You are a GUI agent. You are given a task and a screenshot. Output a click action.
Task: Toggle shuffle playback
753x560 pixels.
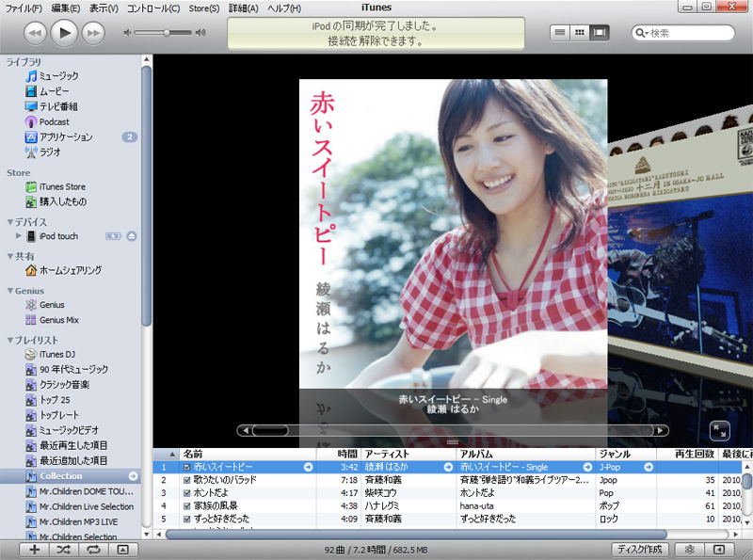[63, 550]
